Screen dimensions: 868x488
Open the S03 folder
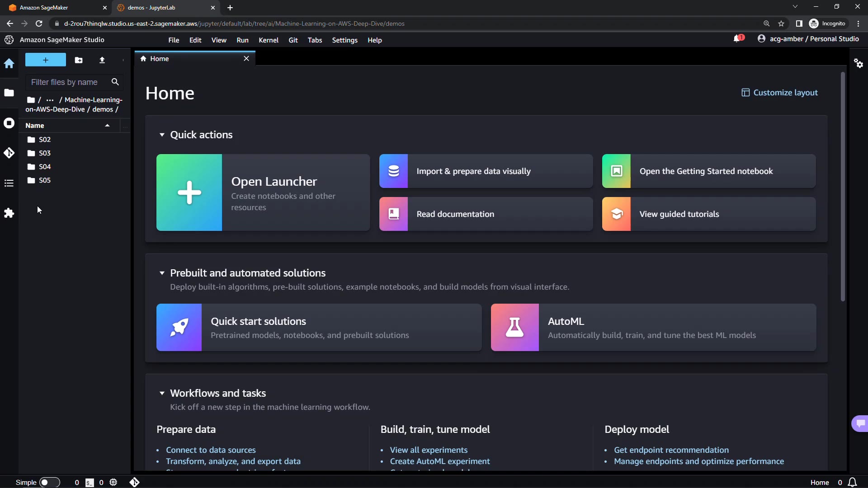pyautogui.click(x=44, y=153)
